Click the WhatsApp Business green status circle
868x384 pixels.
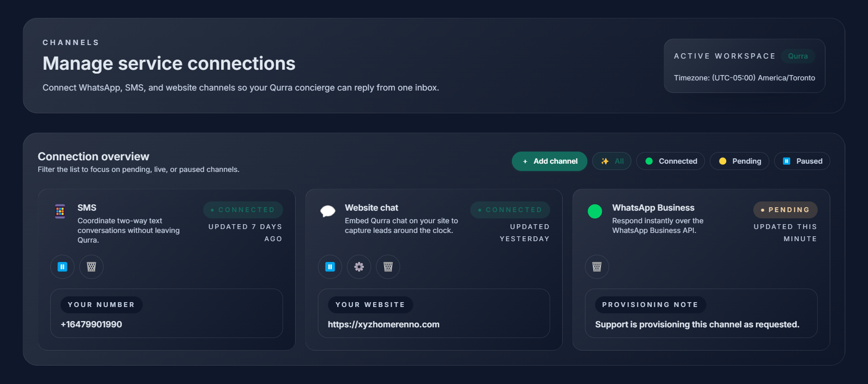[595, 212]
